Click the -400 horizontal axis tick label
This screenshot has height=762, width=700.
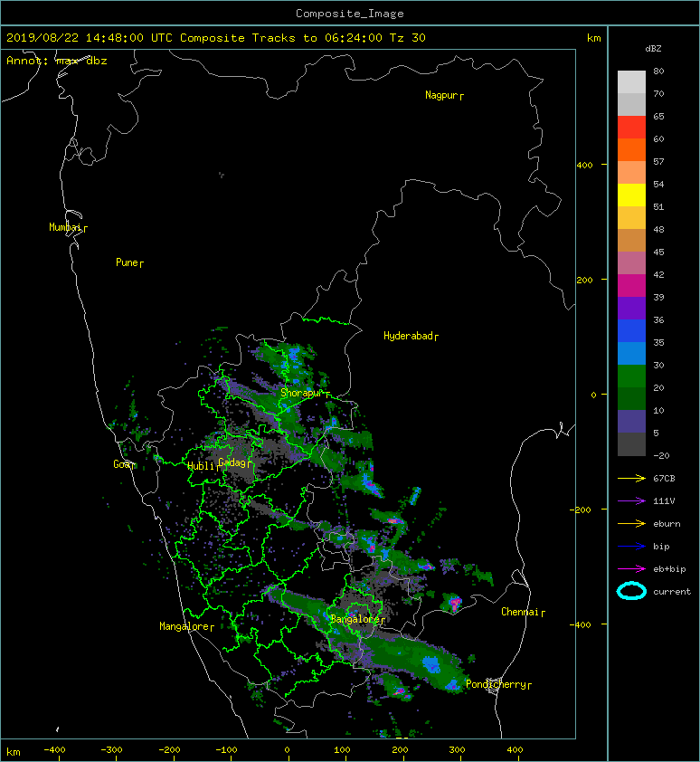coord(54,750)
